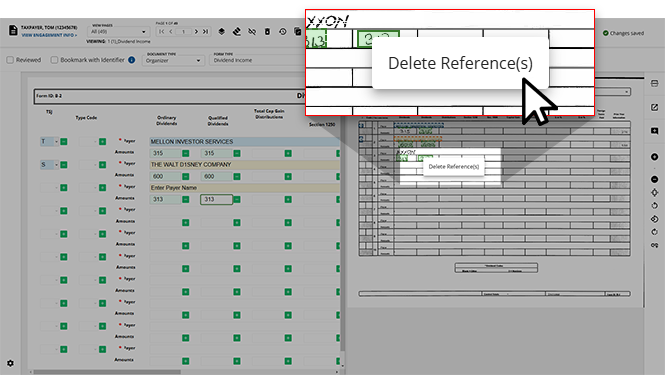
Task: Click the green icon beside the Walt Disney Type Code
Action: (x=103, y=165)
